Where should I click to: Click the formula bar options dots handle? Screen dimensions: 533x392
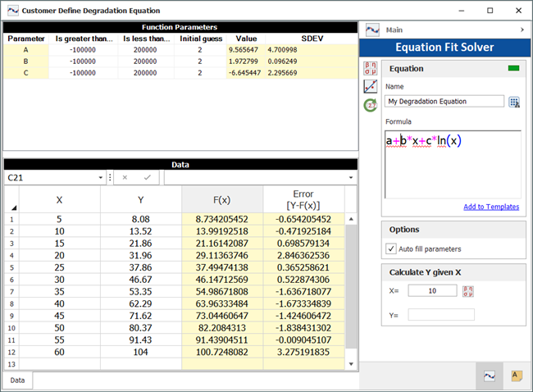[110, 177]
